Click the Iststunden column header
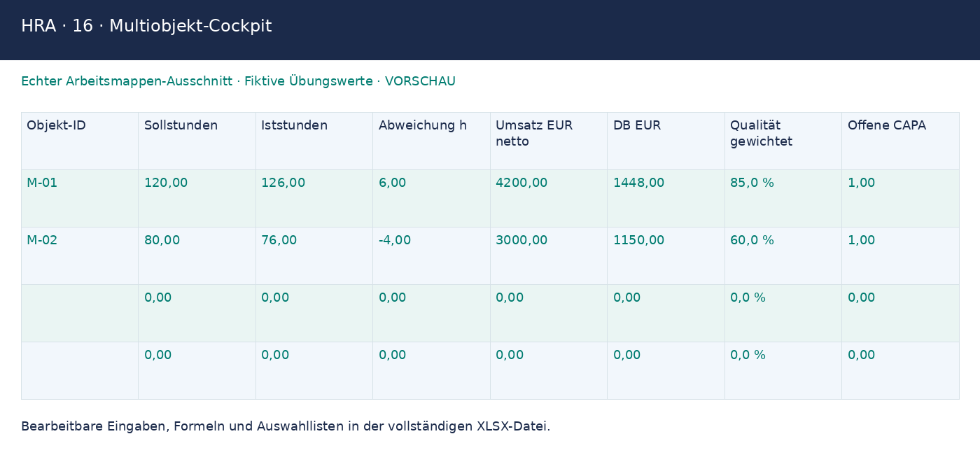 (x=314, y=141)
